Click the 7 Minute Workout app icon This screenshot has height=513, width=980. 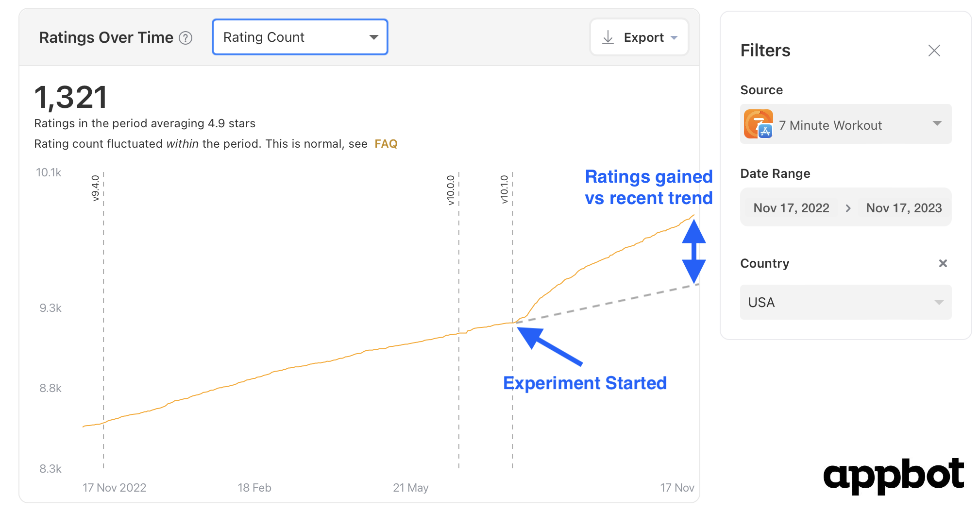click(758, 124)
